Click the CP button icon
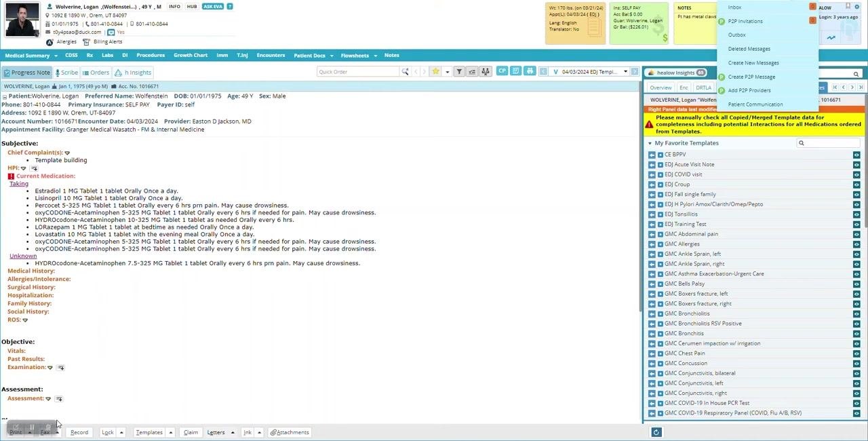Screen dimensions: 868x441 [x=502, y=71]
